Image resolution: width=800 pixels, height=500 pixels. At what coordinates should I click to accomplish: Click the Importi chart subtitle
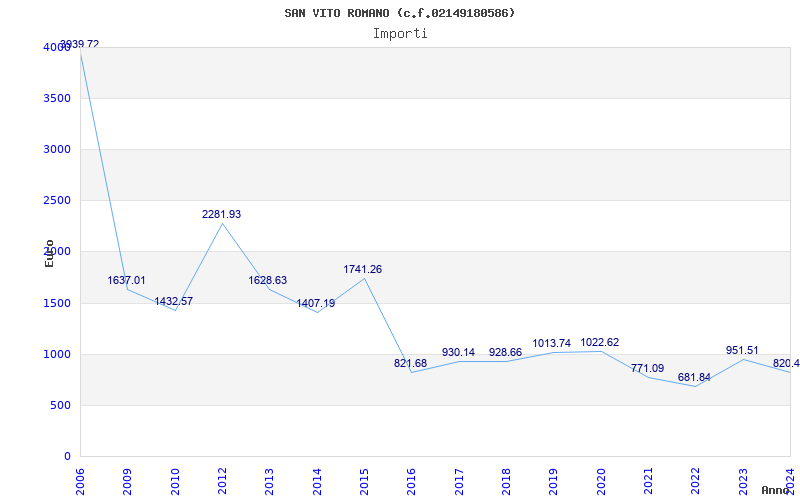coord(400,33)
